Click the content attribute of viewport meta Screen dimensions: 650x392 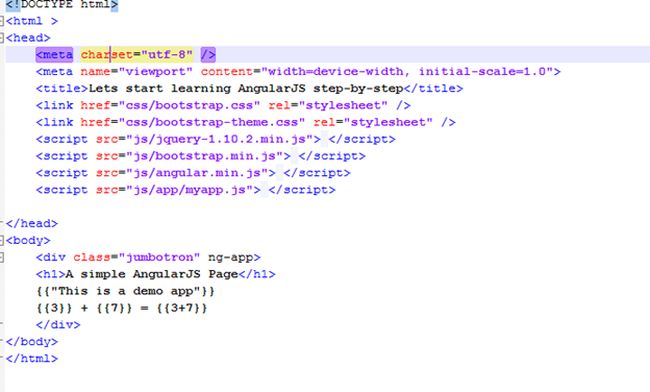[227, 72]
